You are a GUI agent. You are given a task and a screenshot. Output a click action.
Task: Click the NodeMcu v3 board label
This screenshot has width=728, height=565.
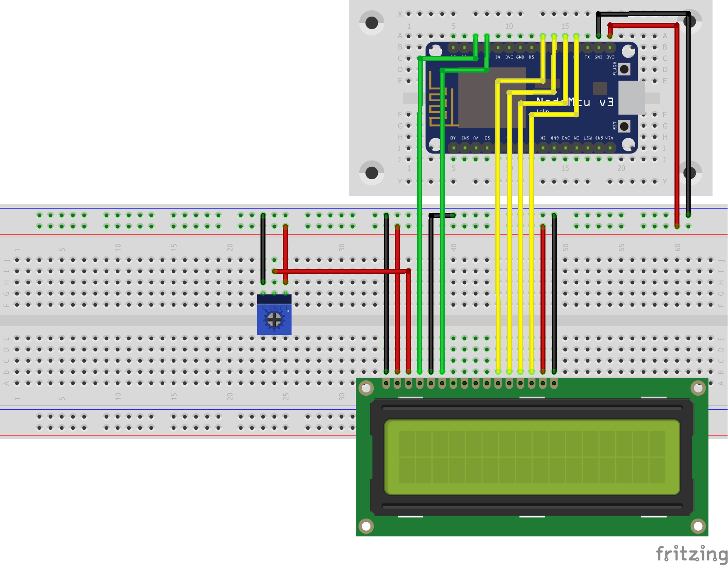[575, 102]
